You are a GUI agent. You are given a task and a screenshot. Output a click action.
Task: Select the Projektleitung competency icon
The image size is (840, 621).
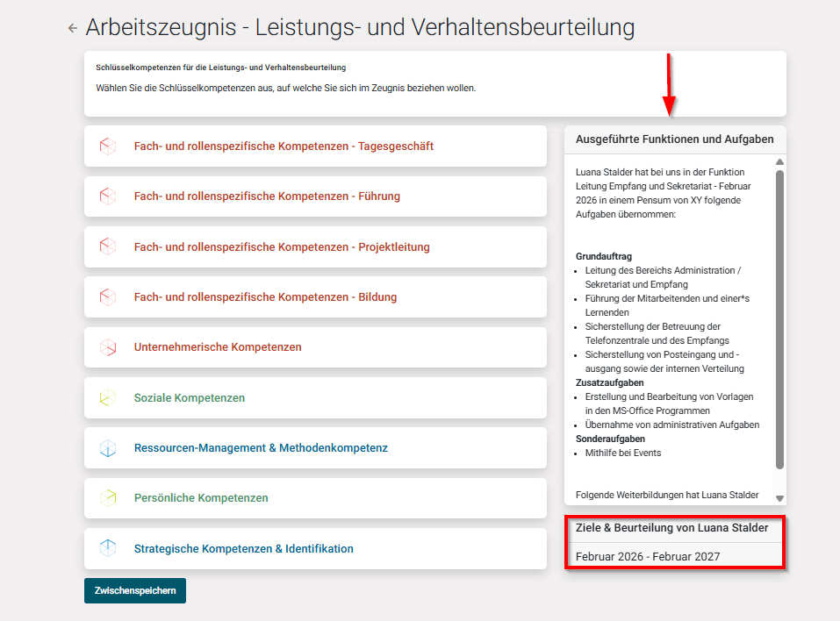click(x=109, y=246)
